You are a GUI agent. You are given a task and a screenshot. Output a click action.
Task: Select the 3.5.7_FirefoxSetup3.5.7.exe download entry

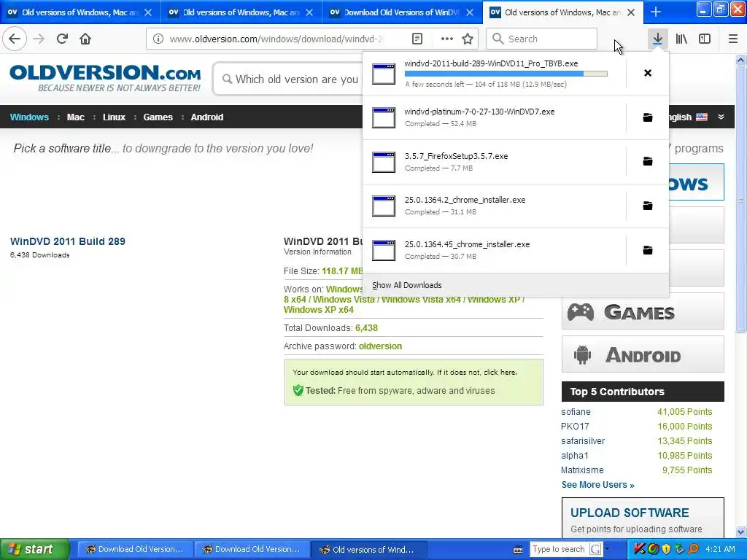pyautogui.click(x=494, y=161)
